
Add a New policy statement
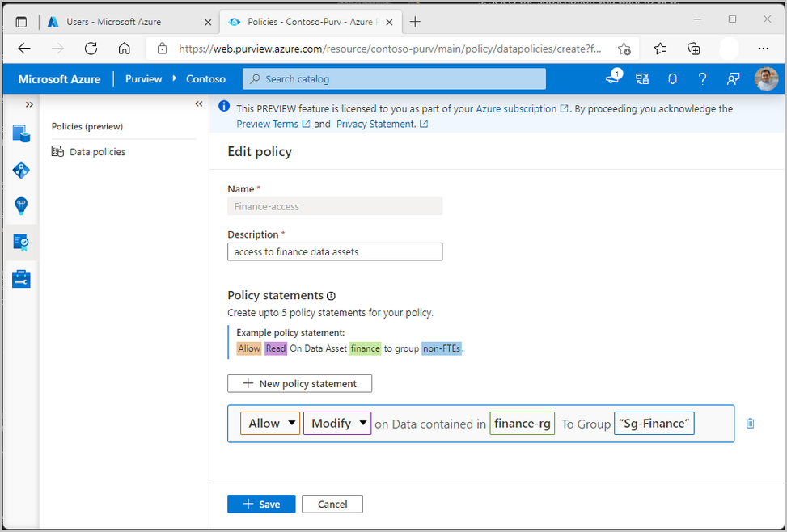[x=299, y=383]
